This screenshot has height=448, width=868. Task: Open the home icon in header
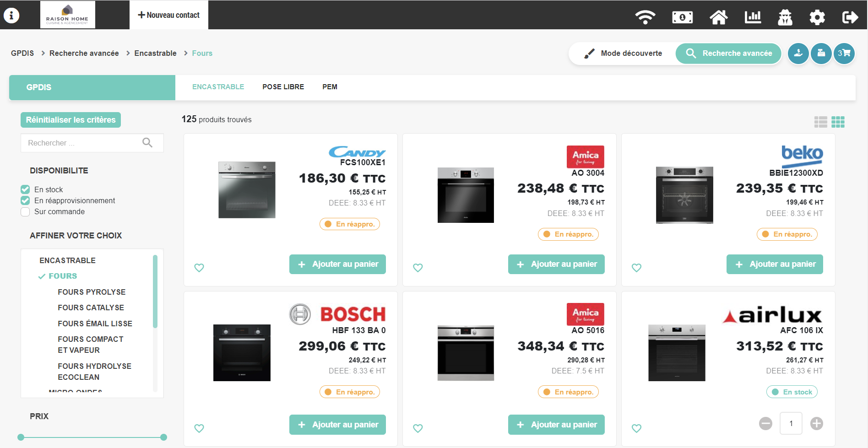pyautogui.click(x=718, y=17)
